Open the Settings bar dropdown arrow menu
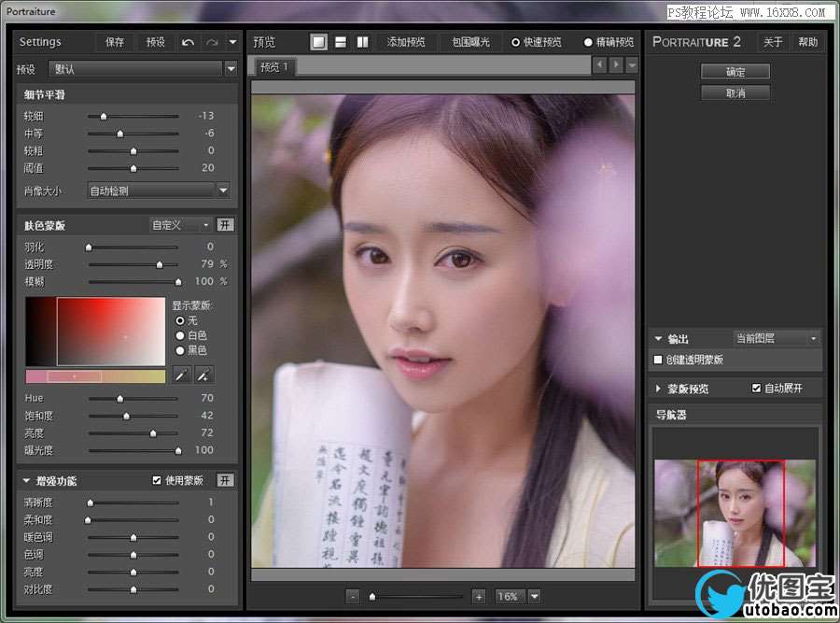The width and height of the screenshot is (840, 623). click(x=232, y=42)
